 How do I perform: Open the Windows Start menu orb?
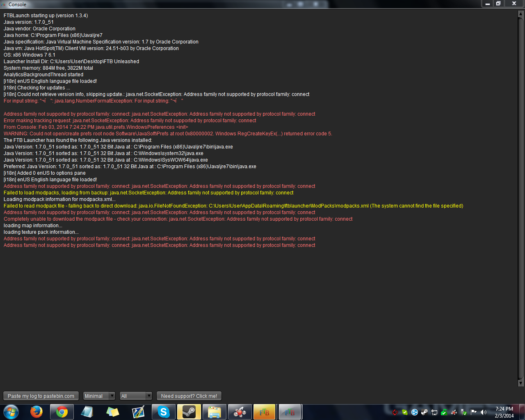pos(11,412)
